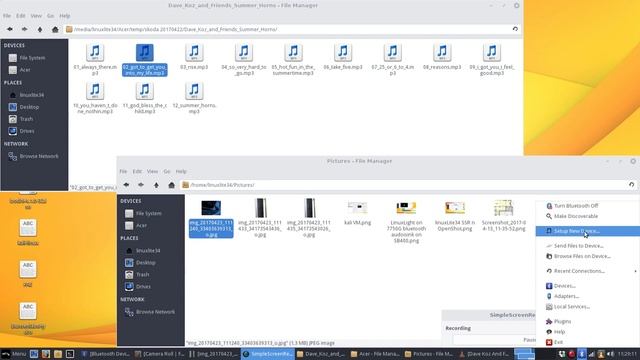Open Edit menu in Dave_Koz window
This screenshot has height=360, width=640.
click(x=21, y=16)
